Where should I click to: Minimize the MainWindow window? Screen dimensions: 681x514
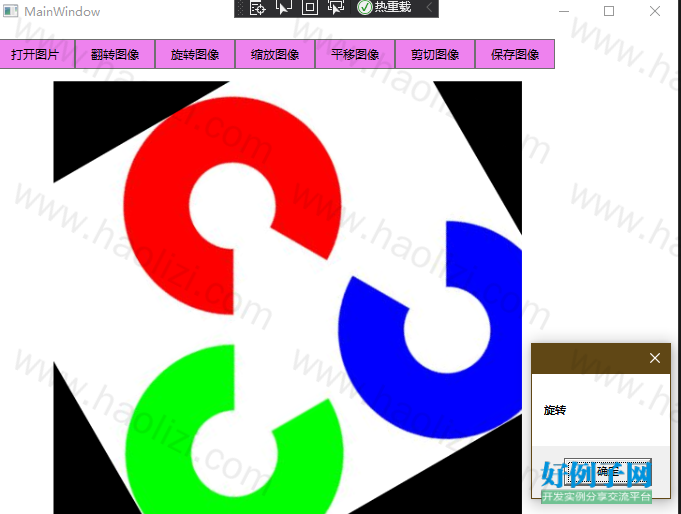click(564, 11)
